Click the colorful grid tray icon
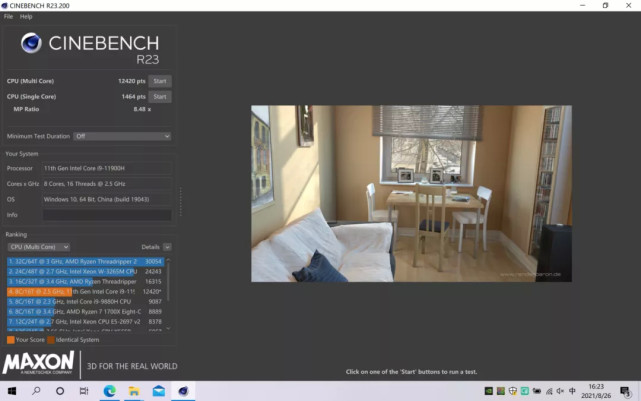The width and height of the screenshot is (641, 401). [x=500, y=391]
